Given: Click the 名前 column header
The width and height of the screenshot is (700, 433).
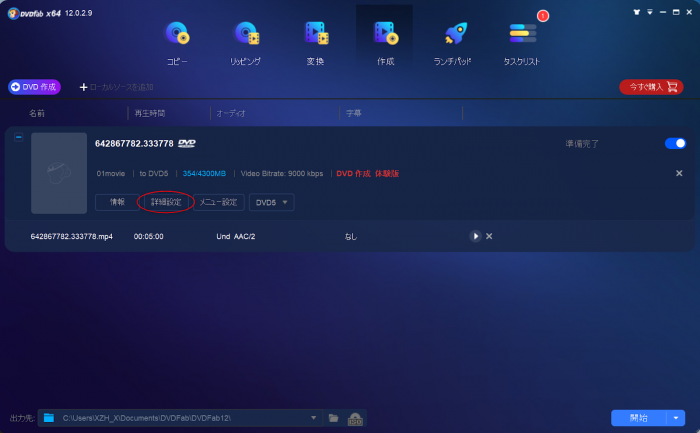Looking at the screenshot, I should [37, 113].
